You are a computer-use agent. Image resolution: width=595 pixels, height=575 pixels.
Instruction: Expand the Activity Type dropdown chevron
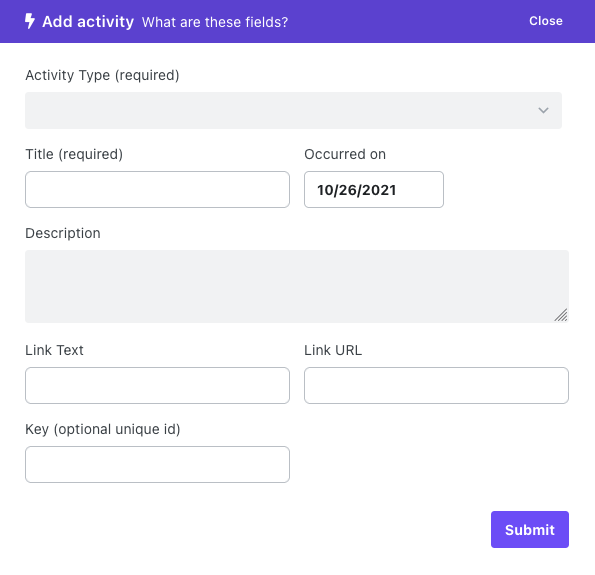(543, 110)
